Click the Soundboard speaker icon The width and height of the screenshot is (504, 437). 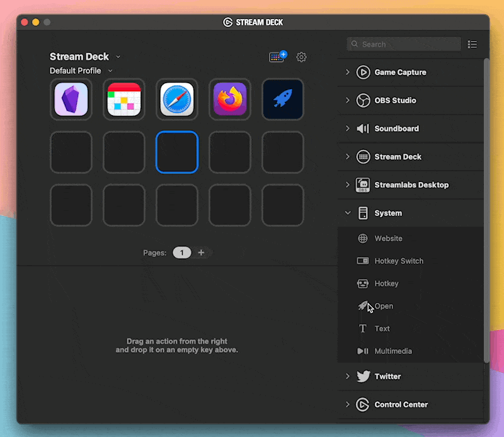pos(363,128)
